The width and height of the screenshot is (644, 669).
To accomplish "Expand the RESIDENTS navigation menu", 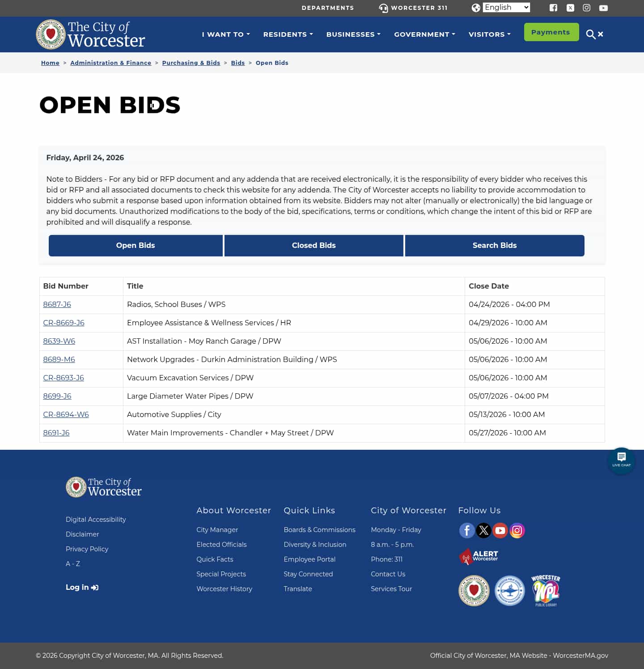I will pos(288,34).
